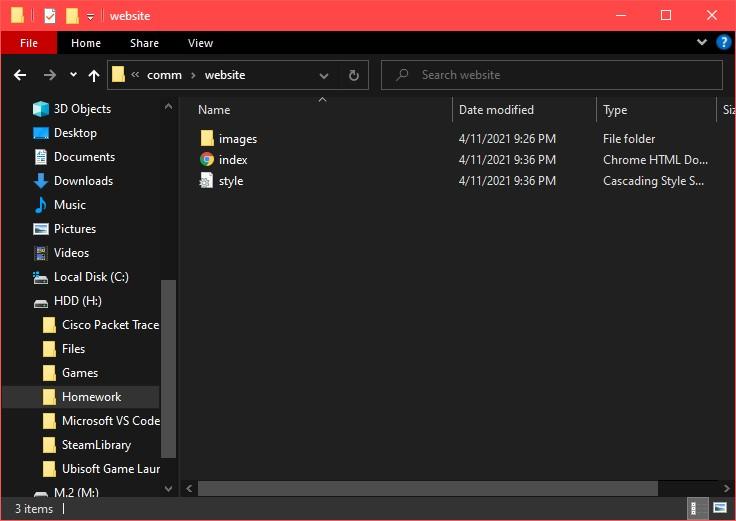Viewport: 736px width, 521px height.
Task: Go forward with the right arrow
Action: (49, 75)
